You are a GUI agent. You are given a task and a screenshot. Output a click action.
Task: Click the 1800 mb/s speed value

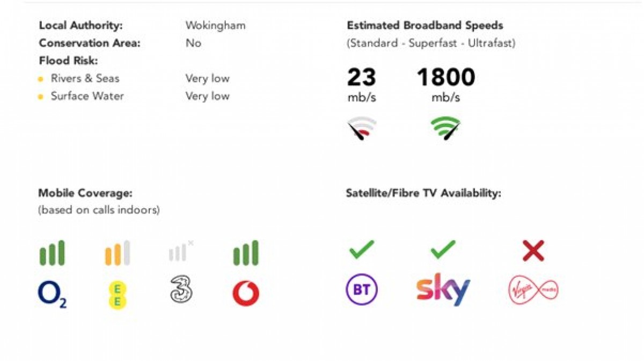click(446, 78)
